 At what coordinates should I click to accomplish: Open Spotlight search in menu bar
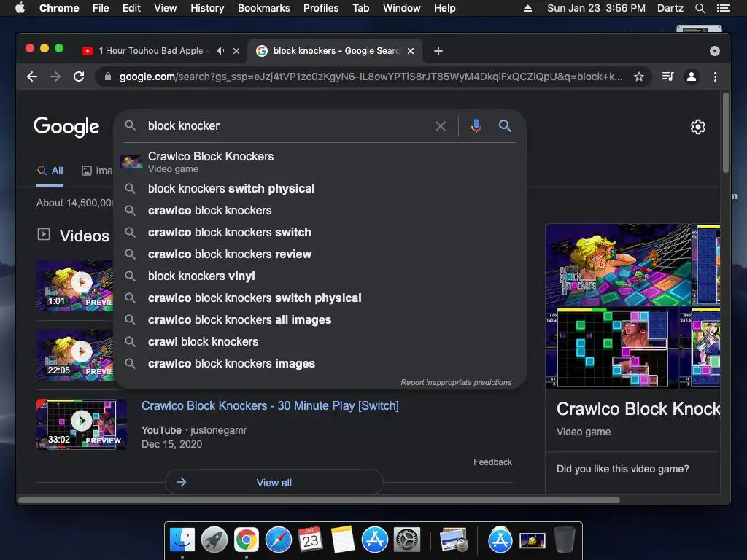click(x=700, y=8)
